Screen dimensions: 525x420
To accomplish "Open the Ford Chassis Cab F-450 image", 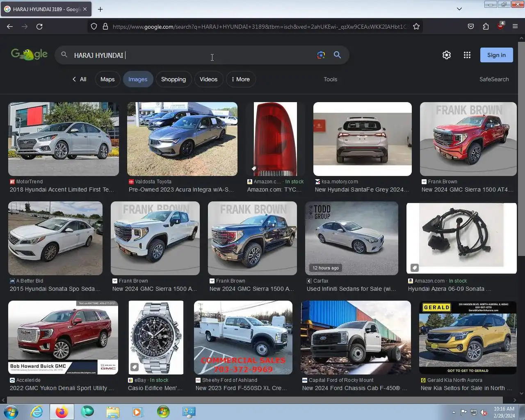I will (356, 338).
